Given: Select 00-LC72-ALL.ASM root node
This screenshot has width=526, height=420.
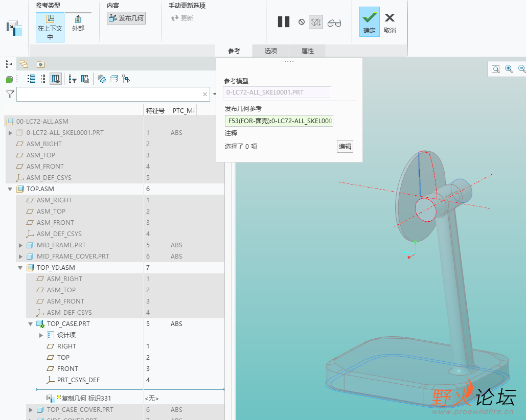Looking at the screenshot, I should 42,121.
